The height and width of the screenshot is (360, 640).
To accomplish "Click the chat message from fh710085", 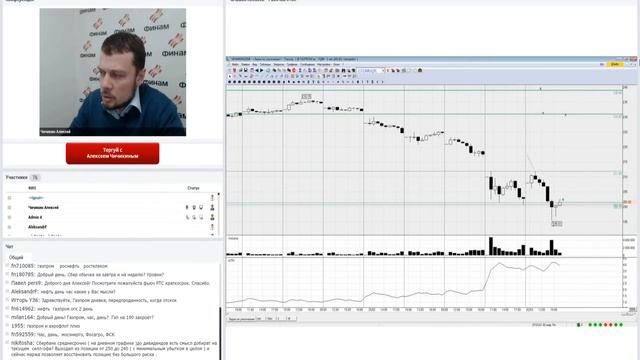I will click(59, 266).
